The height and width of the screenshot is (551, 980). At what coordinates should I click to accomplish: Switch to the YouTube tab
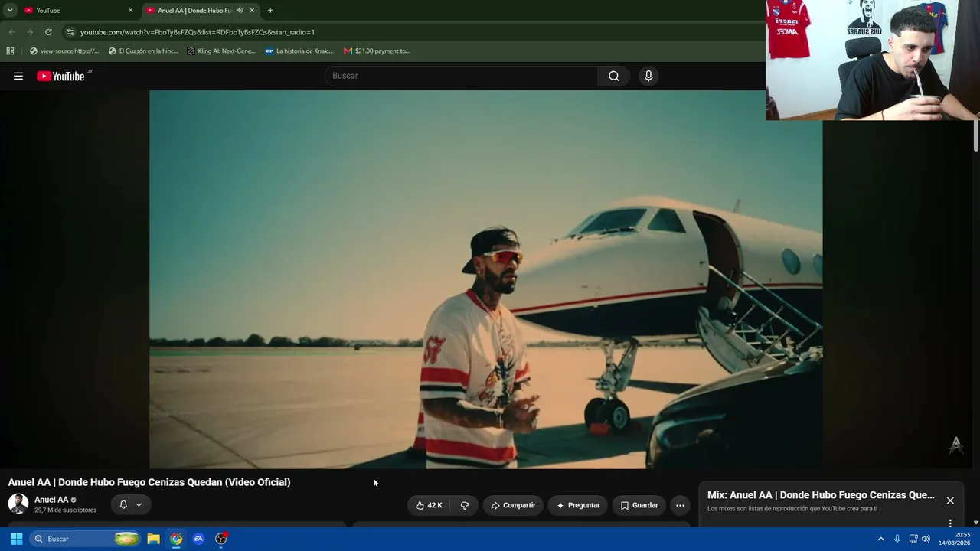tap(77, 11)
